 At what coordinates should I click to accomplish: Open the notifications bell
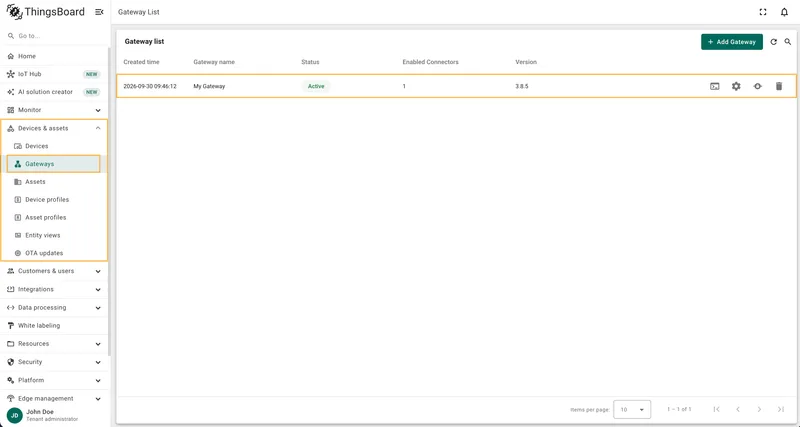[784, 12]
